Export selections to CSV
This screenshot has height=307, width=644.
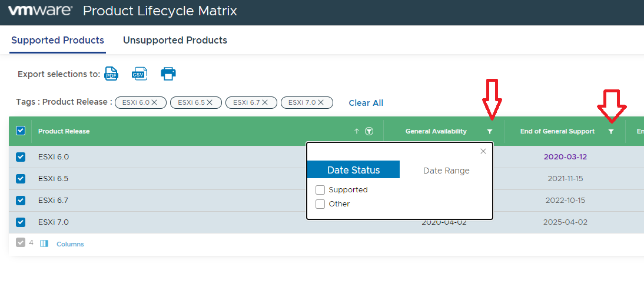140,74
